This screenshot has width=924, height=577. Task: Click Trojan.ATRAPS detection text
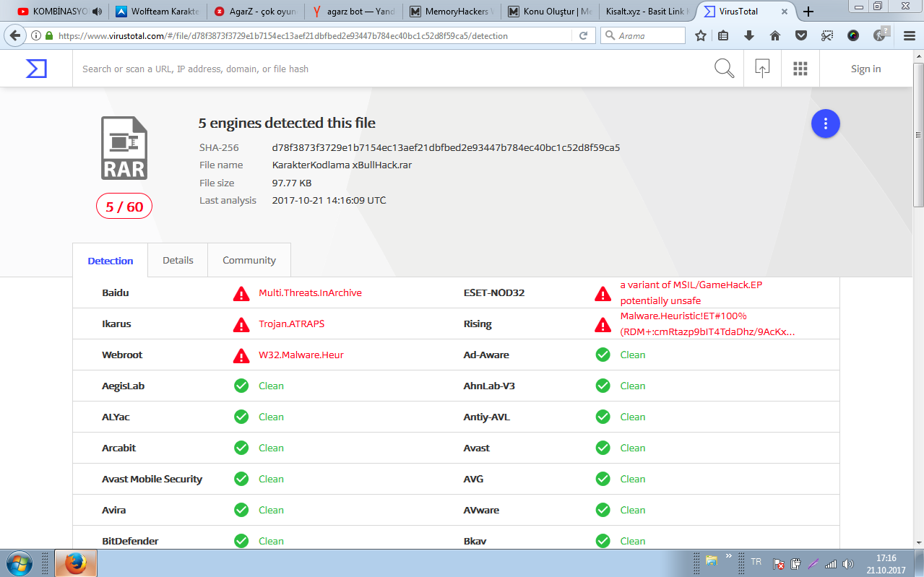coord(291,324)
